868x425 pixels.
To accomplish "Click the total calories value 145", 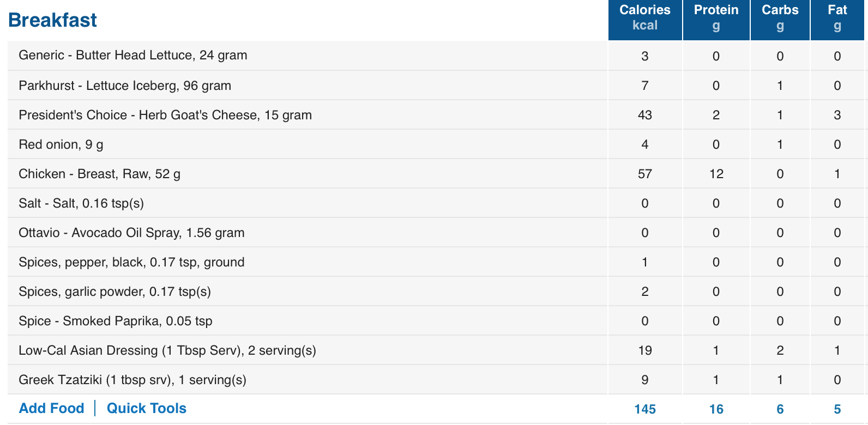I will coord(645,409).
